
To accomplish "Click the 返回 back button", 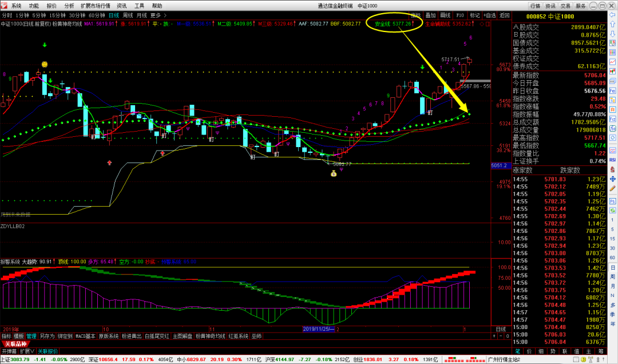I will tap(505, 15).
